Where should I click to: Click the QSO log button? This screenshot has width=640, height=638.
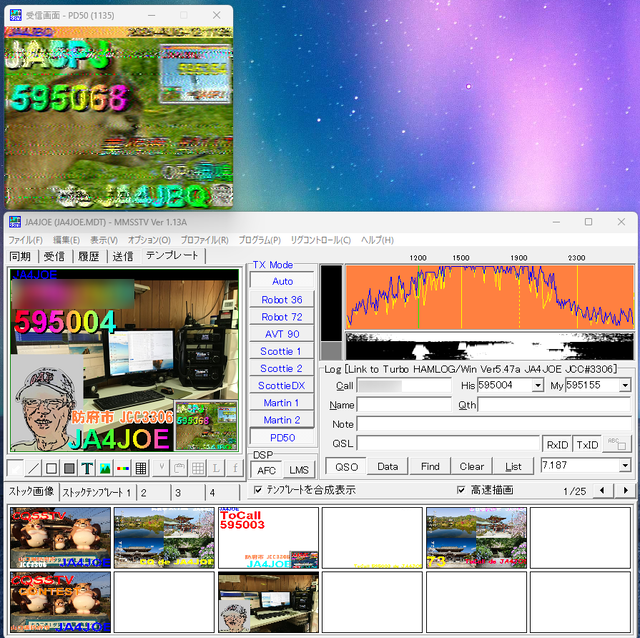[x=347, y=467]
